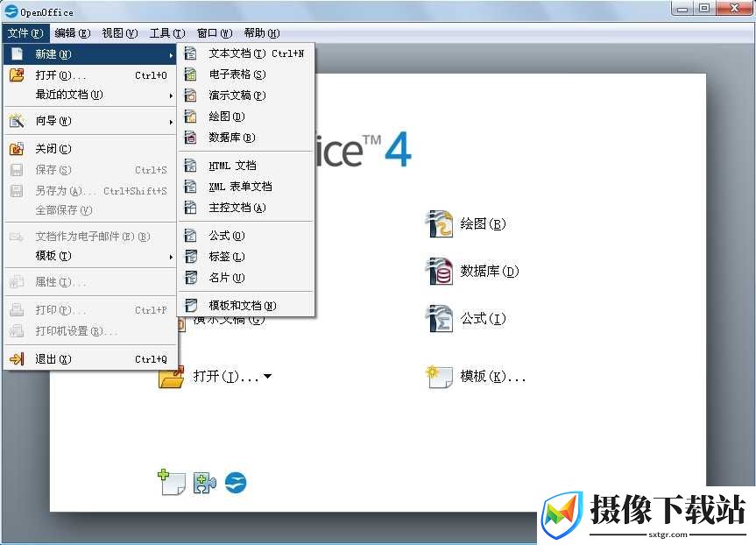
Task: Select 退出(X) in the File menu
Action: [90, 359]
